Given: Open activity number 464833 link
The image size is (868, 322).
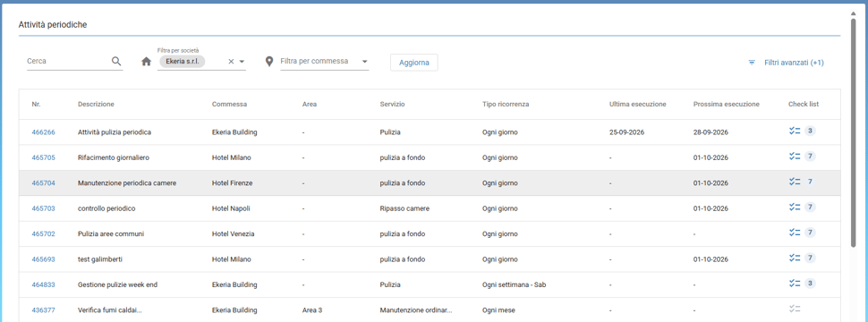Looking at the screenshot, I should tap(43, 284).
